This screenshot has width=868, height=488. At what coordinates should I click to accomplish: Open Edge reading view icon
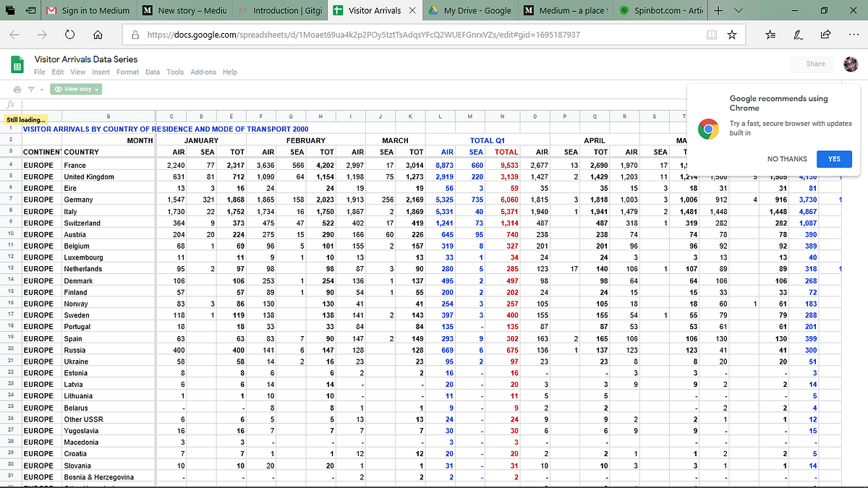point(711,34)
